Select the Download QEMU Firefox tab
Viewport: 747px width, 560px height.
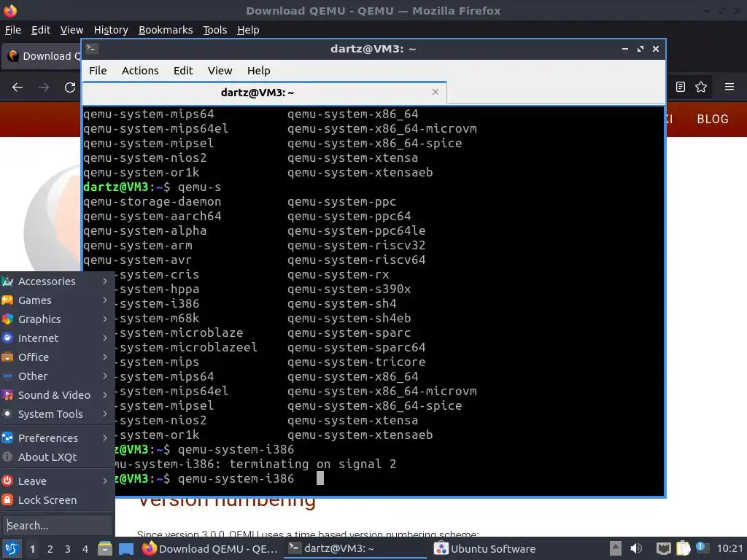coord(42,56)
